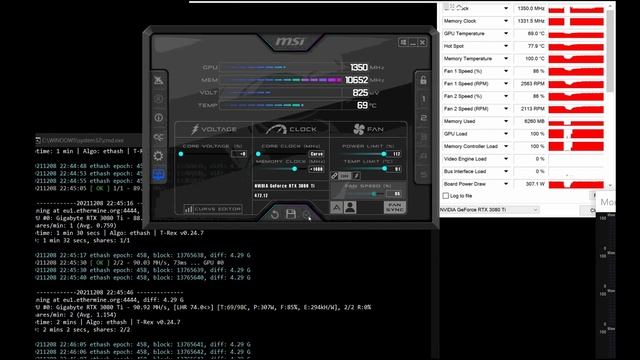This screenshot has width=640, height=360.
Task: Click the Memory Temperature 100.0 °C value
Action: (x=535, y=59)
